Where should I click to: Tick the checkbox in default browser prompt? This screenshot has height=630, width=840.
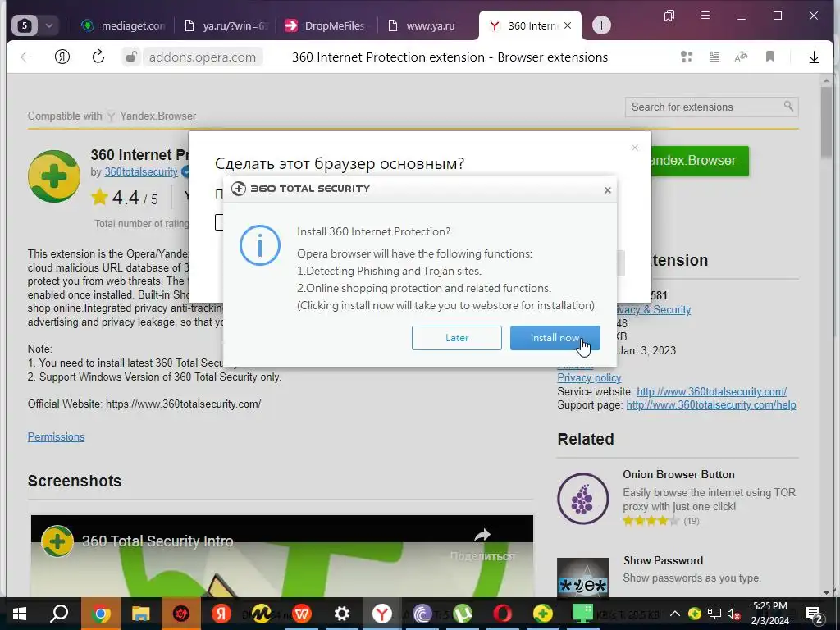219,222
